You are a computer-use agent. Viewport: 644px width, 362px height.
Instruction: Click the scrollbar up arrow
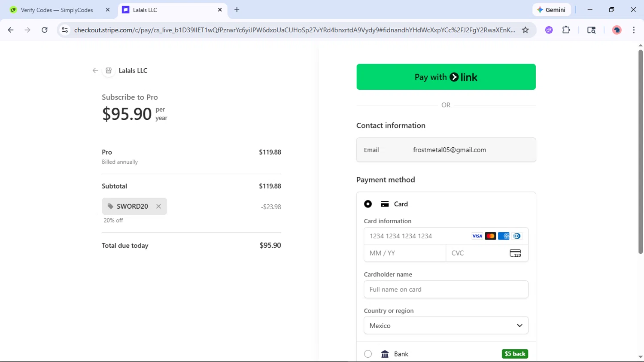[641, 45]
